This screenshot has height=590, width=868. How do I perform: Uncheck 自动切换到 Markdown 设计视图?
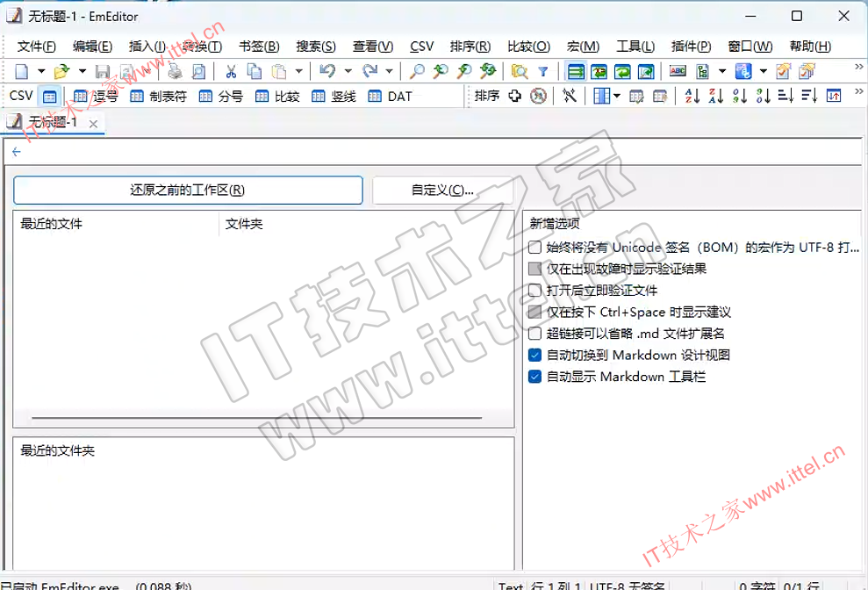coord(535,356)
